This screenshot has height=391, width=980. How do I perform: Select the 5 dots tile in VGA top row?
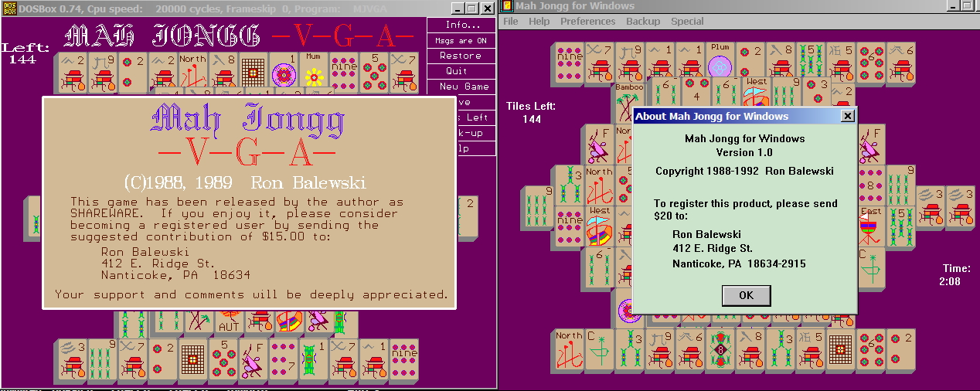tap(374, 73)
